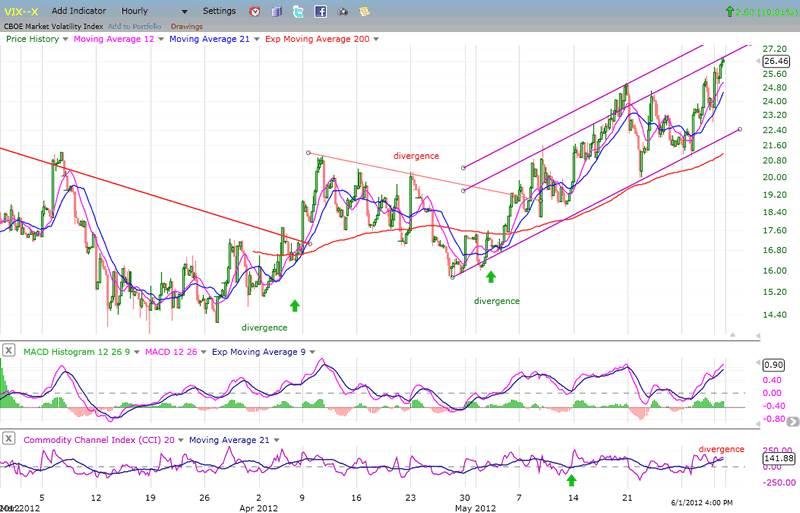Open the Drawings link
Screen dimensions: 800x513
(x=186, y=25)
